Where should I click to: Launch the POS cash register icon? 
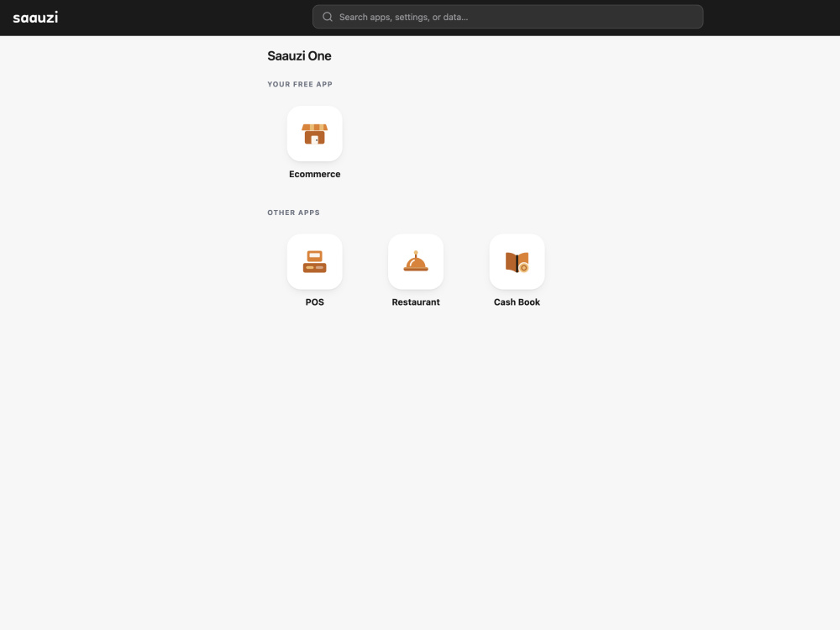click(x=314, y=261)
